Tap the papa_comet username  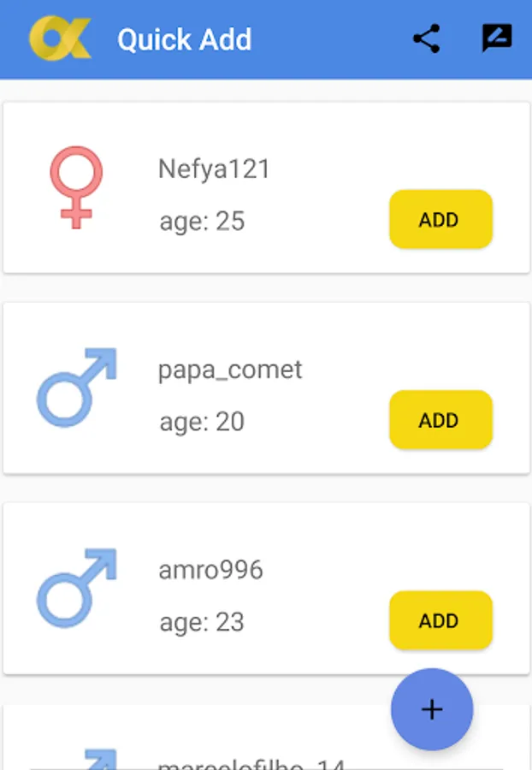[x=230, y=370]
